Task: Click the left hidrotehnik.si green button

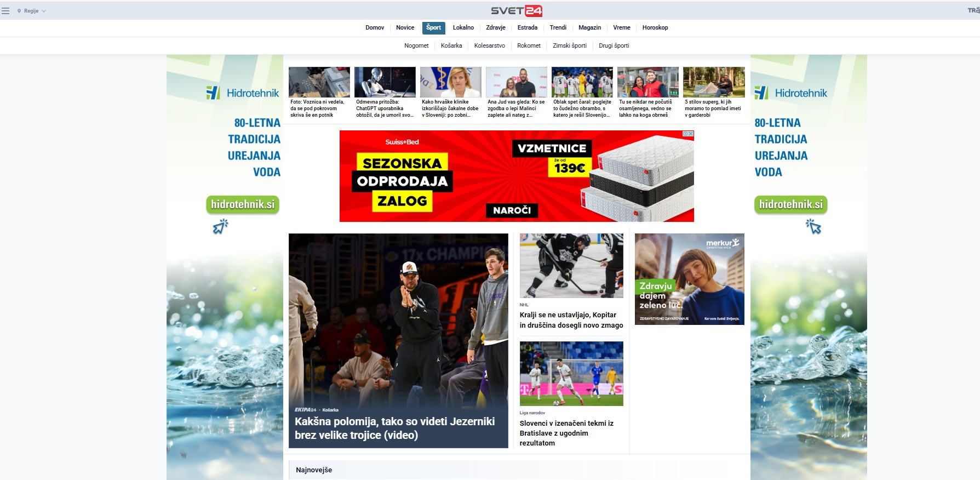Action: (243, 204)
